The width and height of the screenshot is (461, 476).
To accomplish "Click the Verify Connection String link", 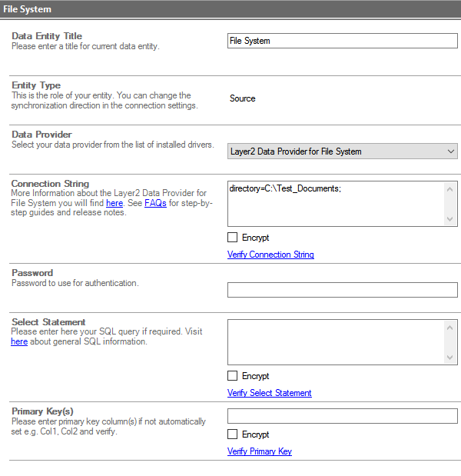I will (270, 255).
